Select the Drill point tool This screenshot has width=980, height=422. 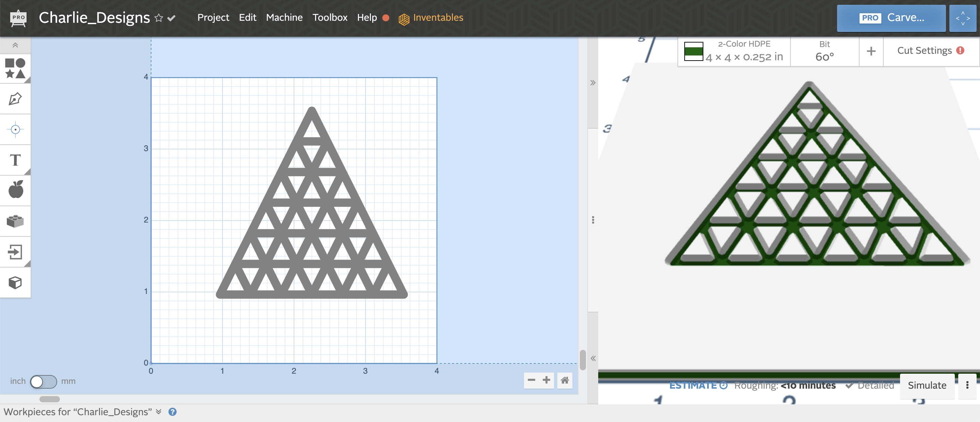pos(15,129)
